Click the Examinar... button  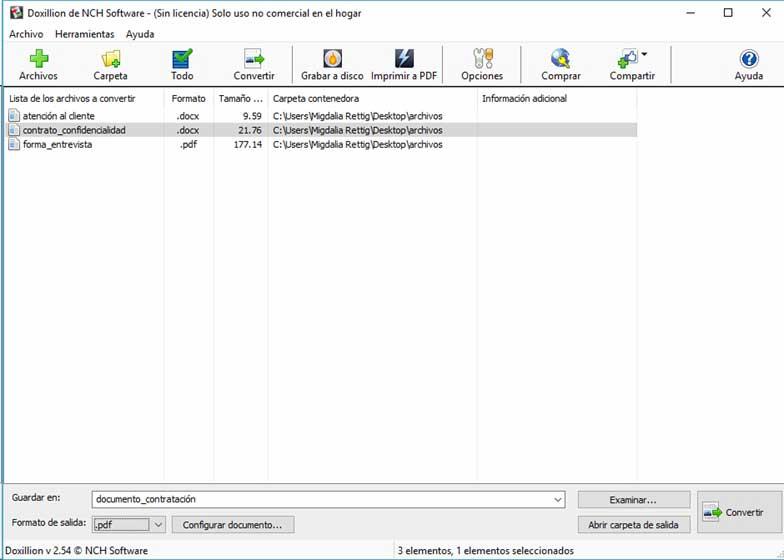pyautogui.click(x=634, y=500)
